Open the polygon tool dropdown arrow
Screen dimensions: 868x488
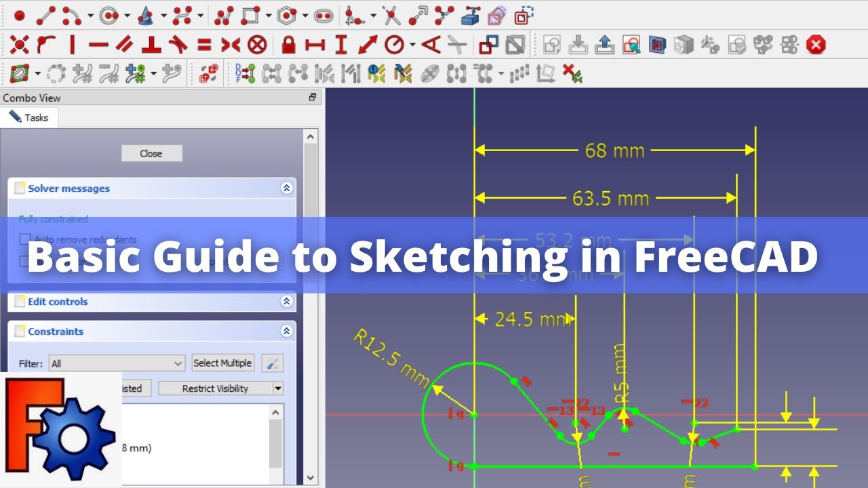305,15
